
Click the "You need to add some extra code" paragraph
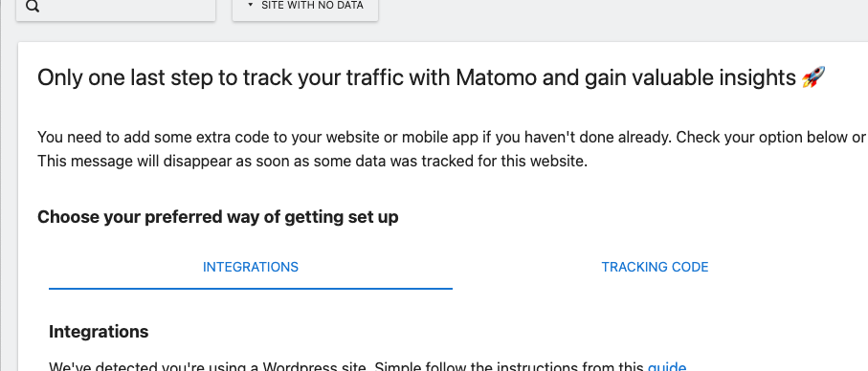click(451, 137)
